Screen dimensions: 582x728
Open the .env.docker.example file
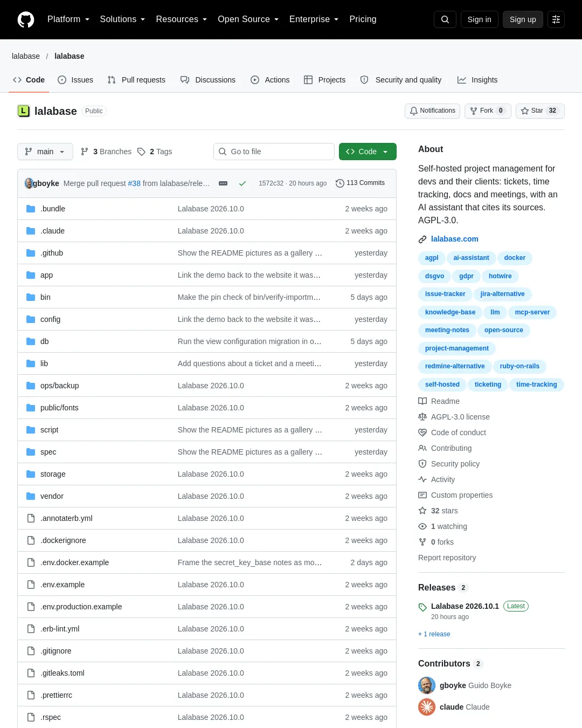[x=75, y=562]
